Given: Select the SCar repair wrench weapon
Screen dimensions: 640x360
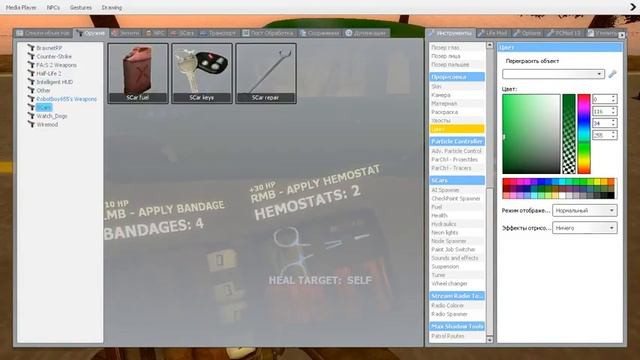Looking at the screenshot, I should click(266, 73).
